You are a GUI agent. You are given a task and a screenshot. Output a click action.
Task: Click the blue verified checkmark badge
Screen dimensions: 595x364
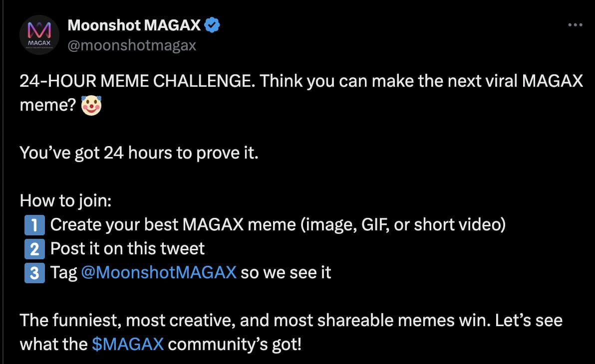[212, 25]
